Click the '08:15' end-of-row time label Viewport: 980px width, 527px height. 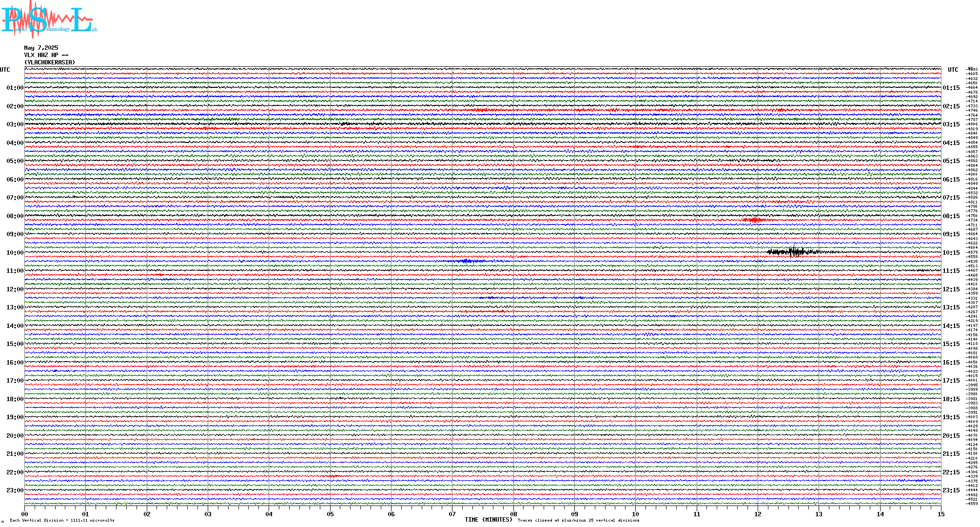click(x=951, y=216)
